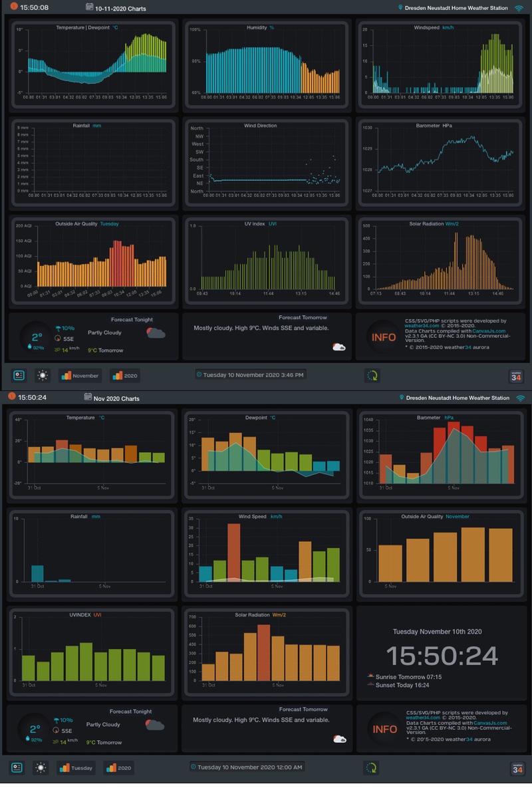The image size is (532, 798).
Task: Open 2020 charts button in Nov 2020 footer
Action: click(118, 768)
